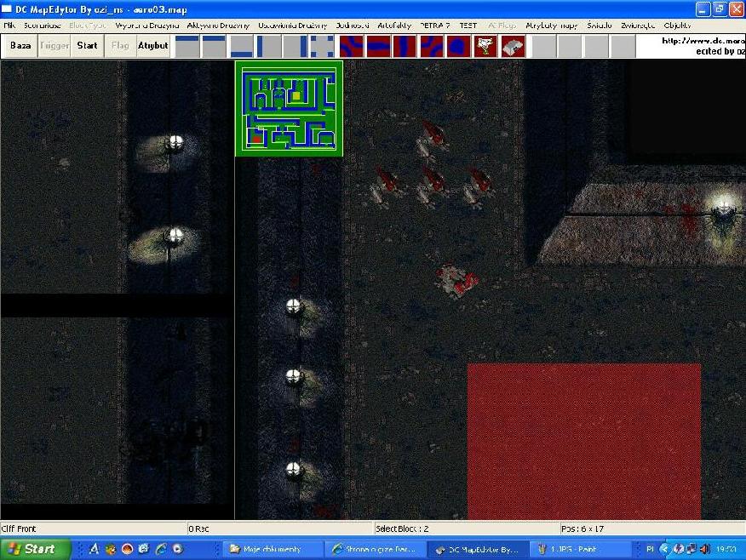Select the first gray tile with blue top edge

[187, 46]
